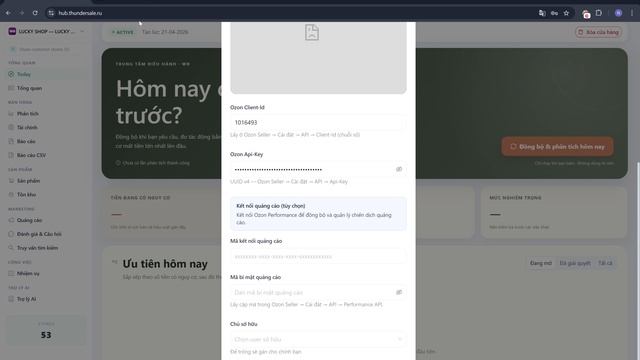Click the Trợ lý AI sidebar icon
640x360 pixels.
11,299
